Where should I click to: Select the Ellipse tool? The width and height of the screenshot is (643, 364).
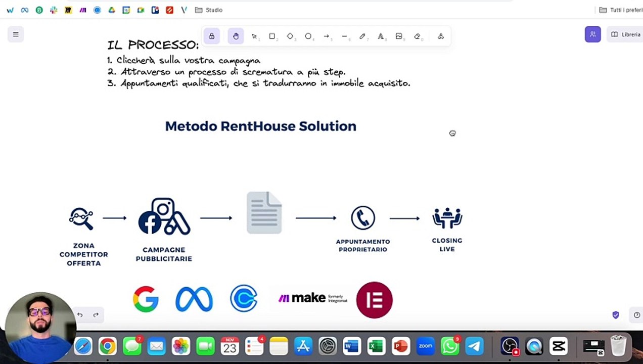308,36
